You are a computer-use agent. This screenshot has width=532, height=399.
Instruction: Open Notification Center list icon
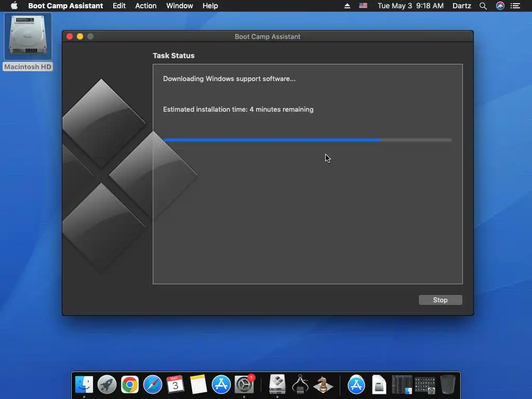(515, 6)
